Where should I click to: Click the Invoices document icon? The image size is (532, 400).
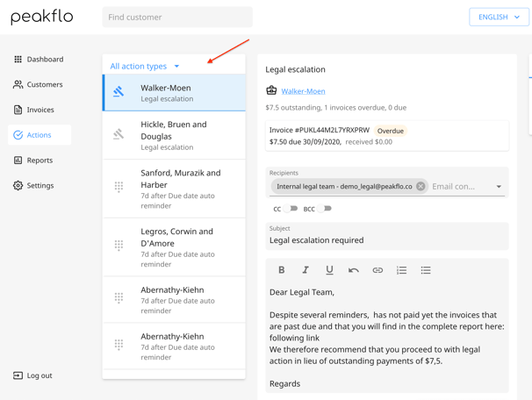(18, 110)
